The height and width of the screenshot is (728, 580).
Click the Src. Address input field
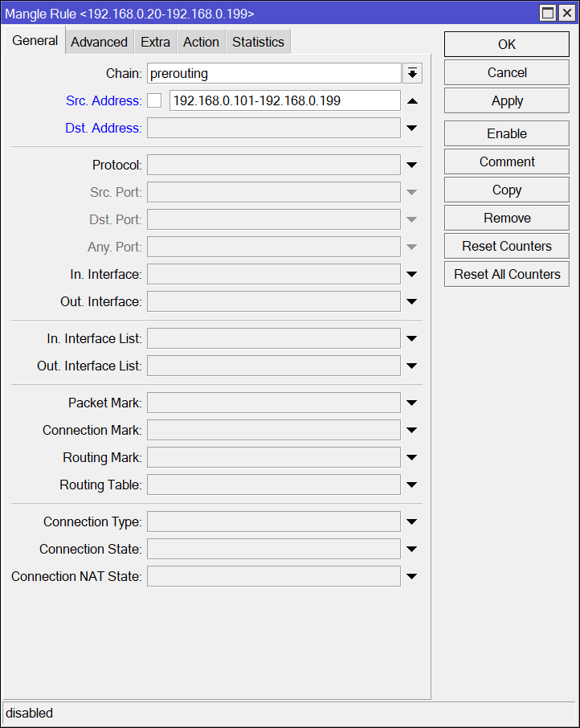[x=284, y=101]
